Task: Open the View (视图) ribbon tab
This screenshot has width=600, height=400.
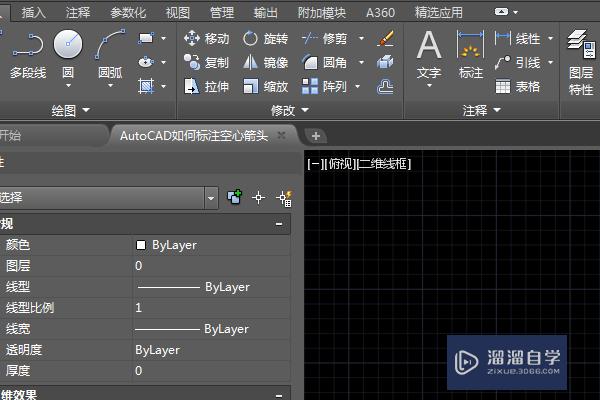Action: pyautogui.click(x=178, y=13)
